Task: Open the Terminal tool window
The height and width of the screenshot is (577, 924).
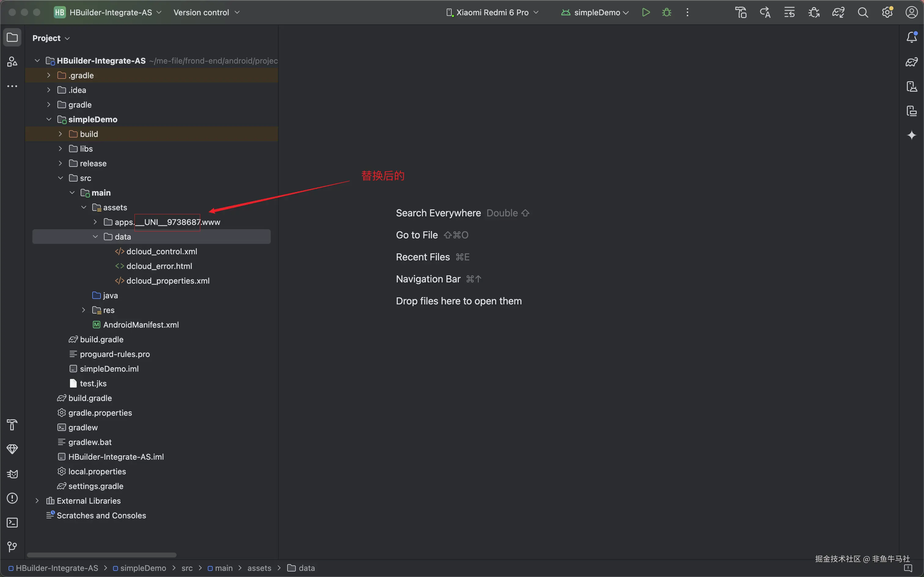Action: 12,522
